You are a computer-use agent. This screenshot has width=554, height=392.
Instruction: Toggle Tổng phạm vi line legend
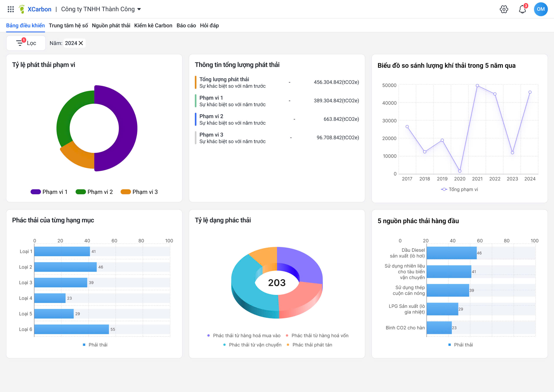coord(459,190)
